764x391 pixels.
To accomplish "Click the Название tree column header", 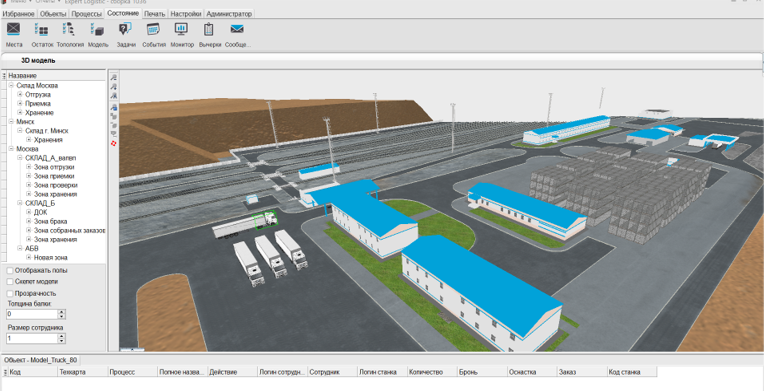I will point(57,76).
